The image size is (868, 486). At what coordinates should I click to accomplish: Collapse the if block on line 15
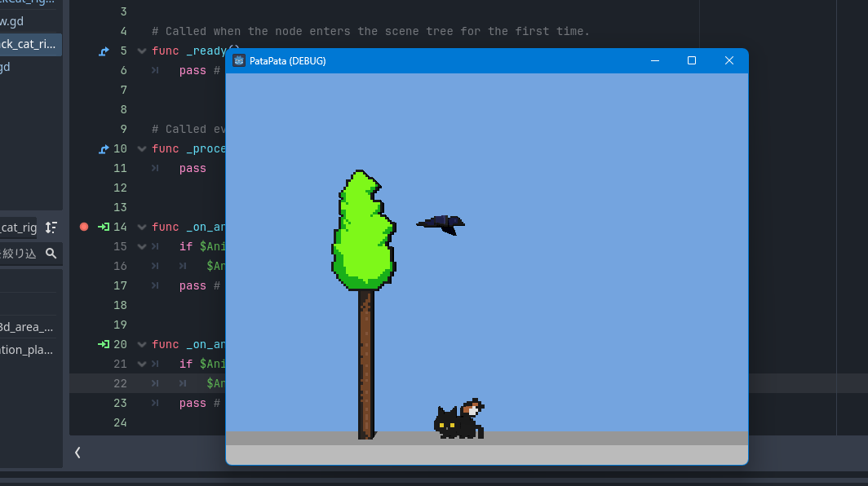(x=143, y=247)
